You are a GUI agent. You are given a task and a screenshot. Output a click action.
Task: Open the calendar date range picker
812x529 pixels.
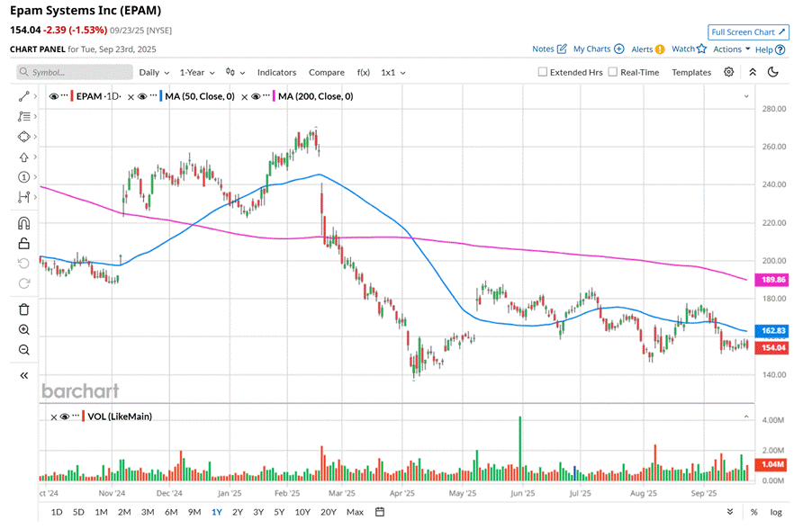pos(380,512)
